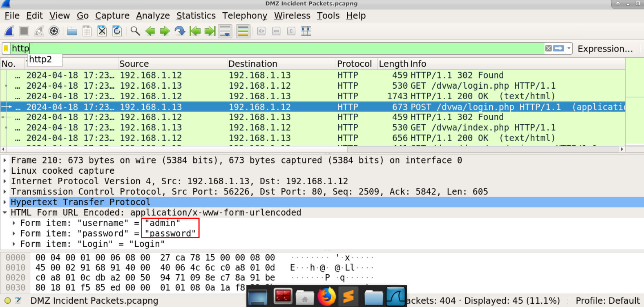The image size is (644, 307).
Task: Select the GET /dvwa/index.php packet row
Action: pyautogui.click(x=313, y=128)
